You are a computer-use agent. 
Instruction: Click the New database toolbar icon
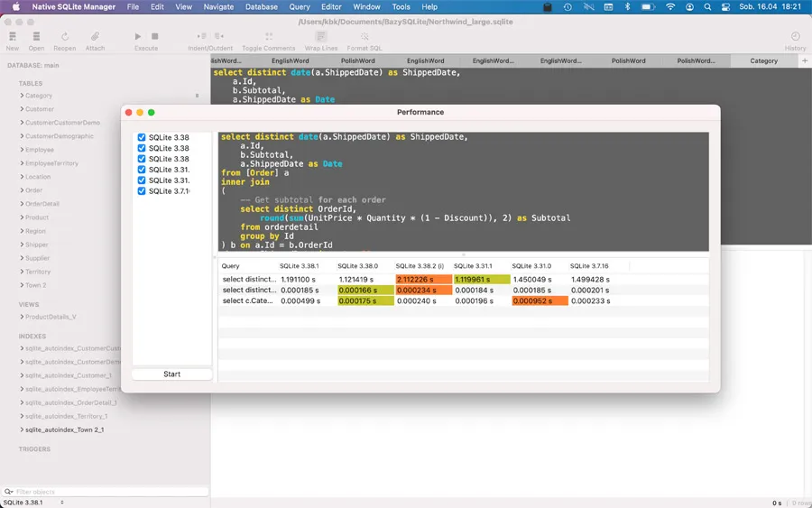pyautogui.click(x=13, y=37)
